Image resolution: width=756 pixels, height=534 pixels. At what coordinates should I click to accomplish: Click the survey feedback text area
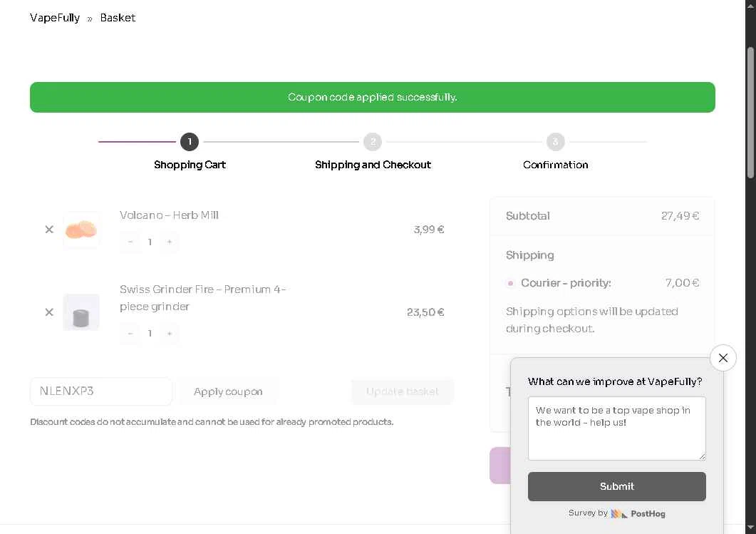tap(616, 428)
